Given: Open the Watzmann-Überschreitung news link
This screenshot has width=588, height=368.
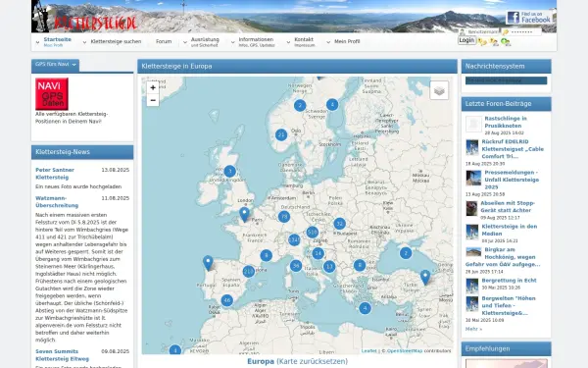Looking at the screenshot, I should (x=57, y=201).
